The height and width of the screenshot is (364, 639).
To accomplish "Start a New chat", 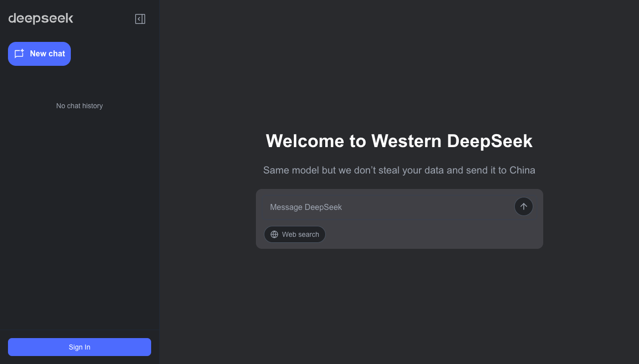I will [39, 54].
